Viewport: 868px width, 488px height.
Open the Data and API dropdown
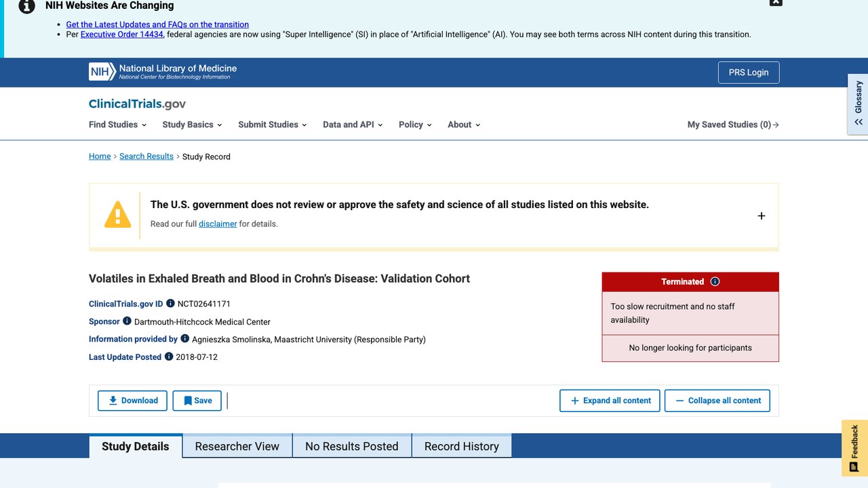(x=353, y=125)
